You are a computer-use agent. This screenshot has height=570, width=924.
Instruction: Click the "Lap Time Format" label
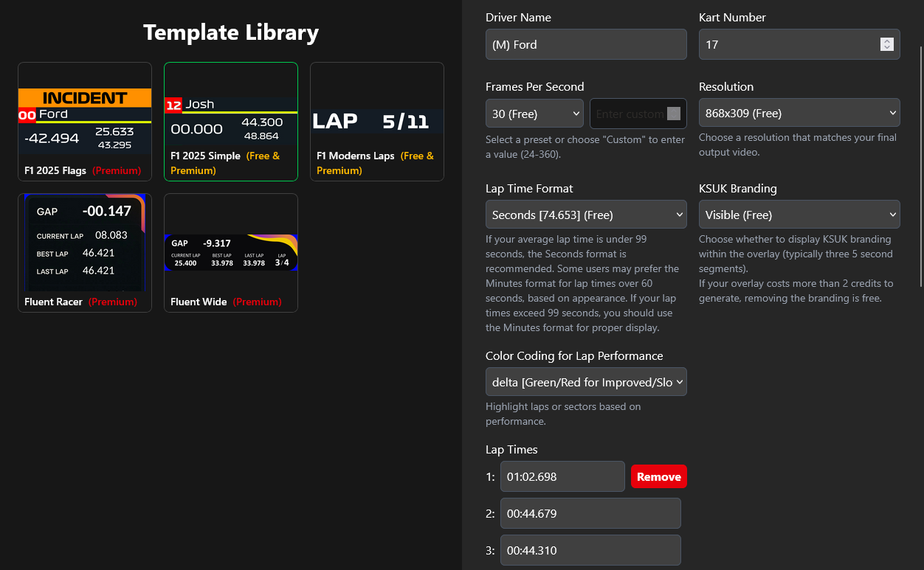point(529,188)
